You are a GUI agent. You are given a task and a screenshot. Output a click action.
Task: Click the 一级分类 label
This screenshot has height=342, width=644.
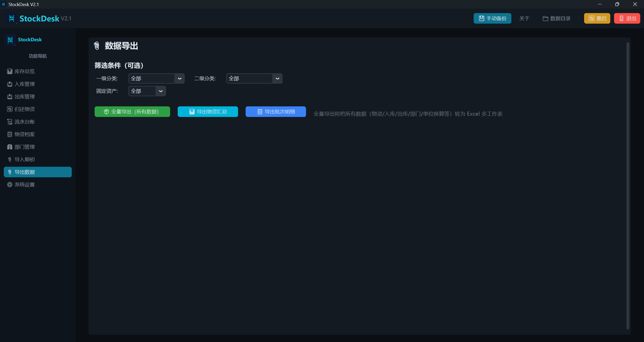tap(107, 78)
